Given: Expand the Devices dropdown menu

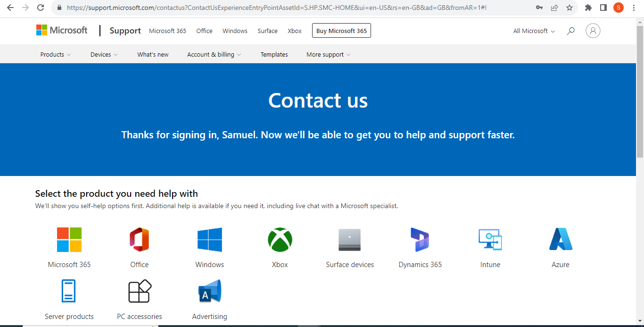Looking at the screenshot, I should pyautogui.click(x=104, y=55).
